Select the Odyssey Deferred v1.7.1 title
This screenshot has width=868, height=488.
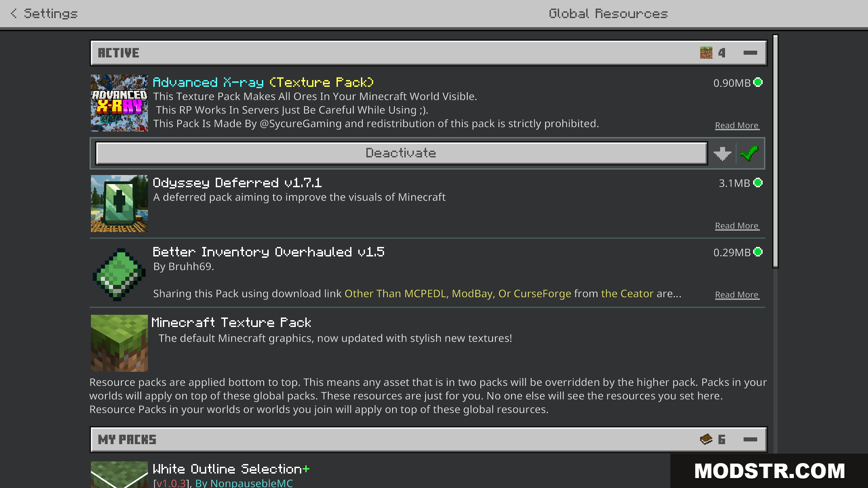[x=237, y=183]
